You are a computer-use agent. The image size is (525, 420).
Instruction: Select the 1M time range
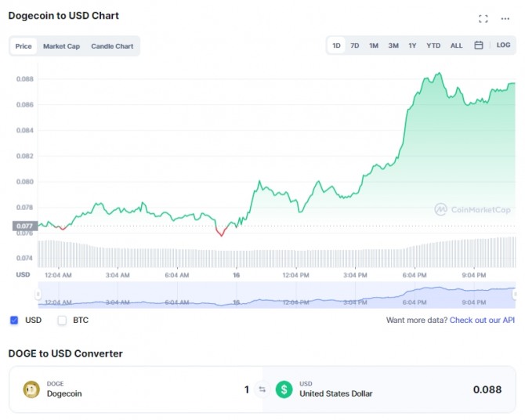click(x=374, y=45)
